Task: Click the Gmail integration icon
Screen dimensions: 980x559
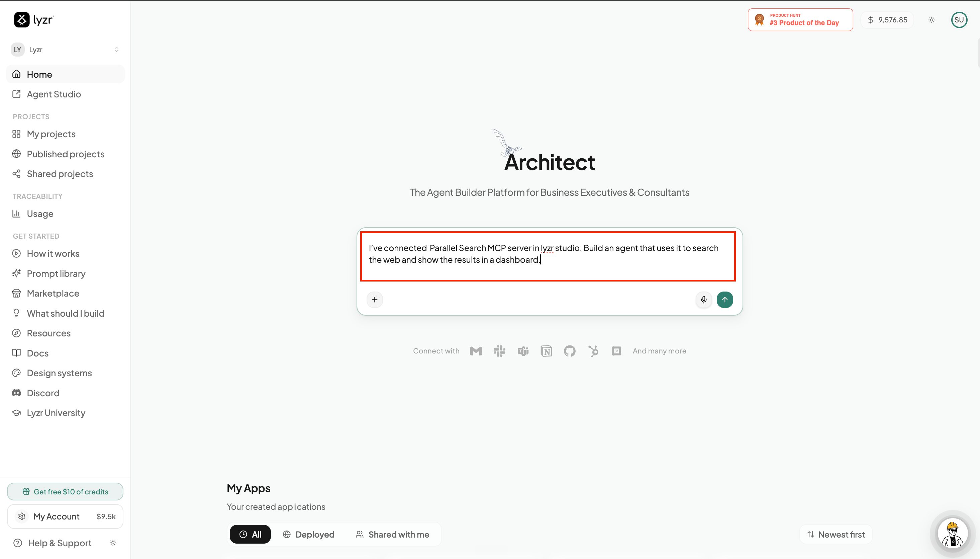Action: pyautogui.click(x=476, y=351)
